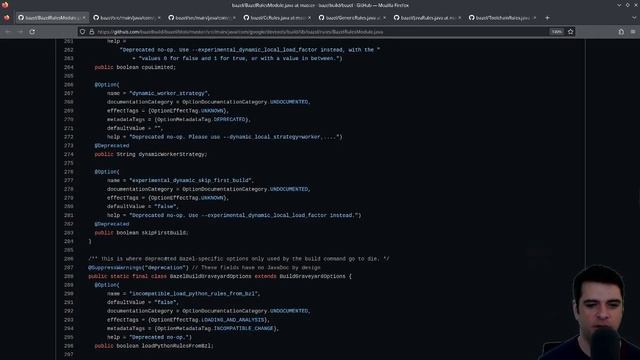Click the @Deprecated annotation on line 282

tap(112, 224)
